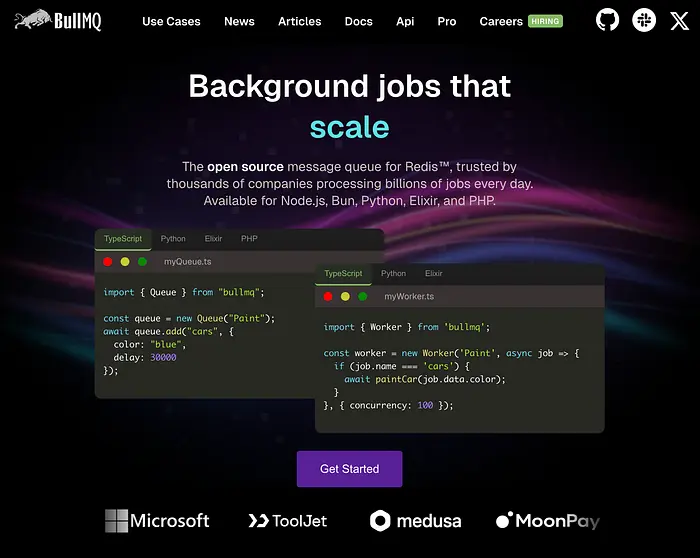Click the '{ concurrency: 100 }' code line

tap(388, 405)
